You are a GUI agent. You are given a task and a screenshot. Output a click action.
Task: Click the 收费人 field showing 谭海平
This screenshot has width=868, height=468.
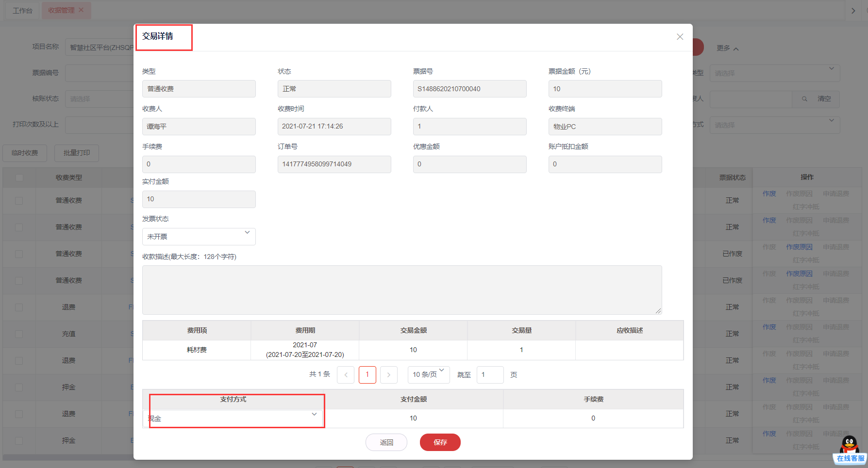coord(199,127)
